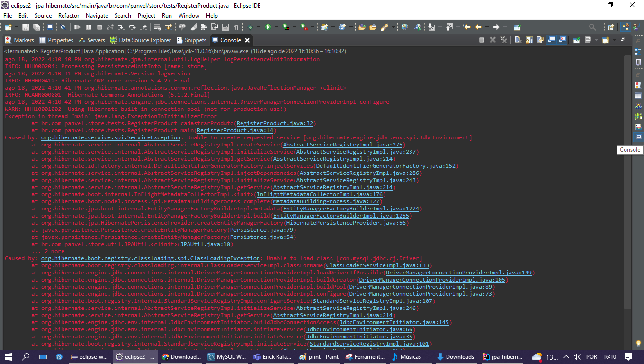Click the Save toolbar icon
Image resolution: width=644 pixels, height=364 pixels.
(x=26, y=27)
